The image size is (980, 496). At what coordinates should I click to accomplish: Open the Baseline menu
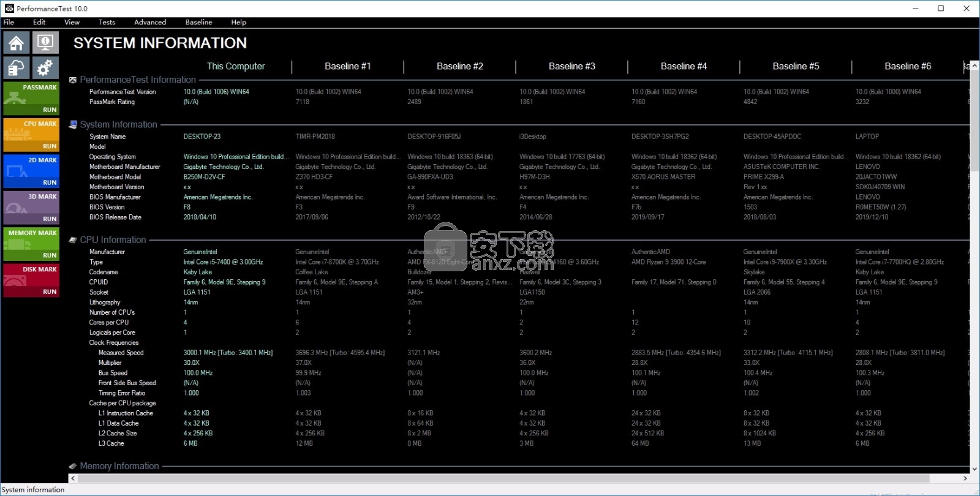[199, 22]
